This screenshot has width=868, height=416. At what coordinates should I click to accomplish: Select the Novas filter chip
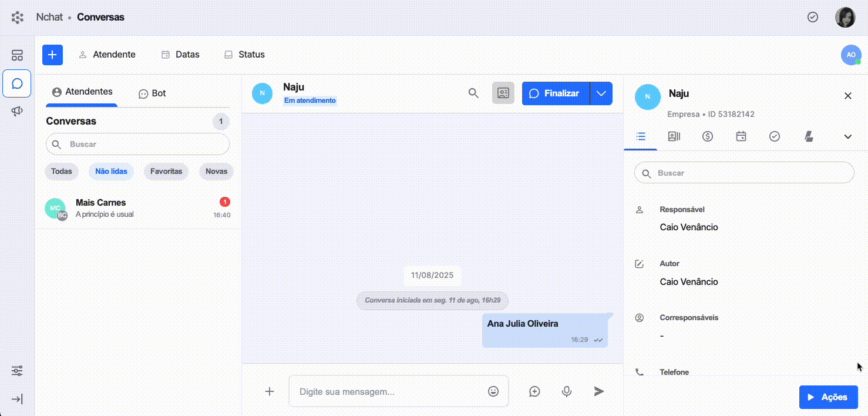point(216,172)
